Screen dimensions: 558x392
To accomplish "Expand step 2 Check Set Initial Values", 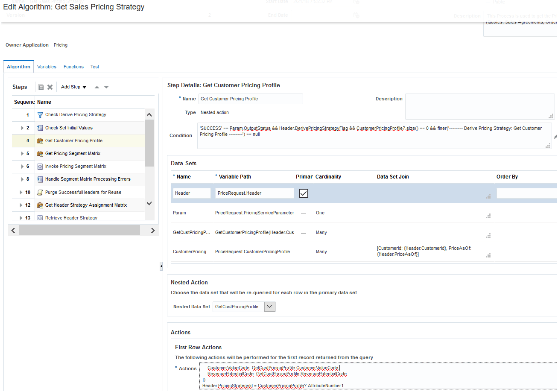I will 22,128.
